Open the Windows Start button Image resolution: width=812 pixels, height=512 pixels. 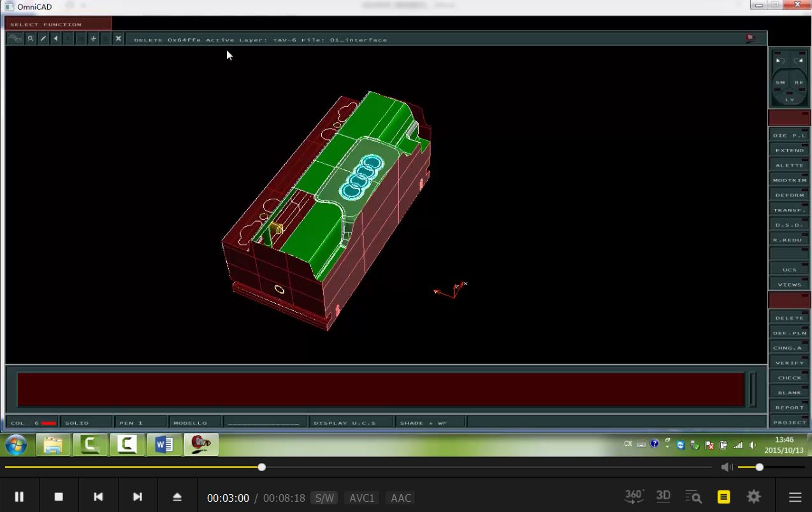click(16, 444)
